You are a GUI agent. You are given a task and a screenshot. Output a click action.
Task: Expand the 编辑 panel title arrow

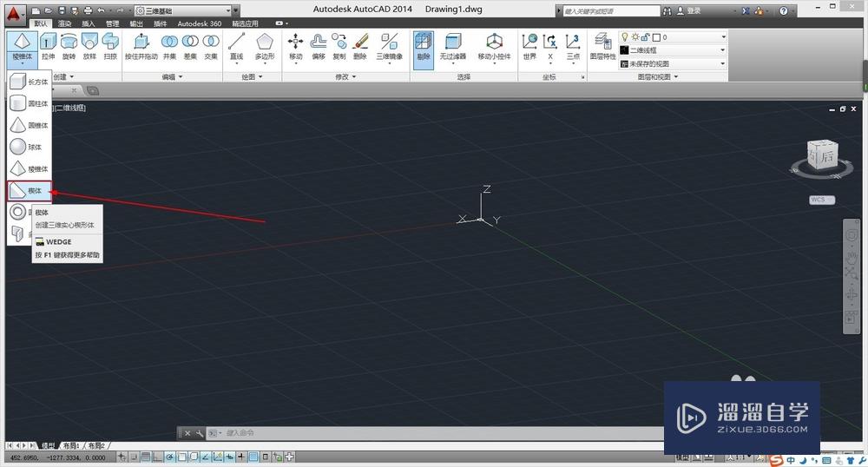(x=181, y=77)
